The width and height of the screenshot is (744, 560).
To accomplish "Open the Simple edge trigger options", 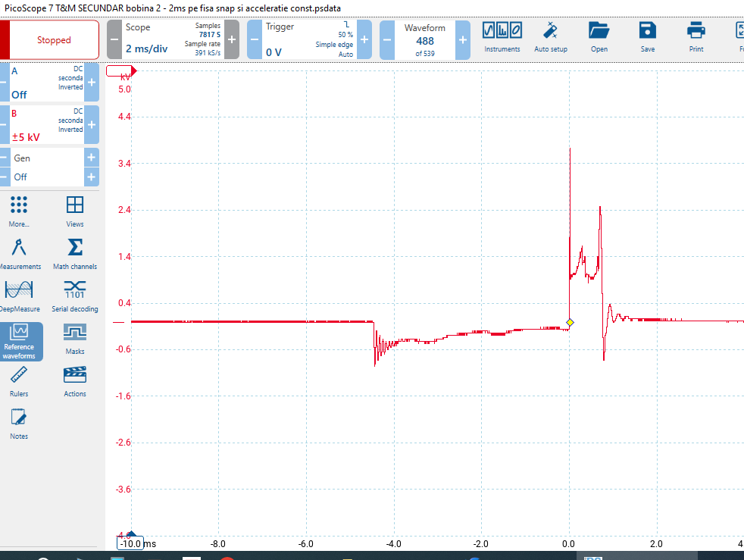I will (x=333, y=42).
